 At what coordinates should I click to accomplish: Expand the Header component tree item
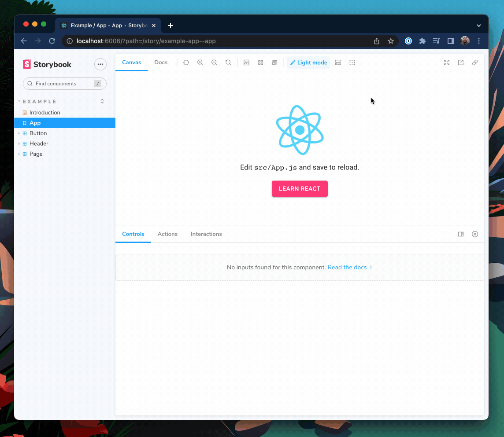tap(19, 143)
